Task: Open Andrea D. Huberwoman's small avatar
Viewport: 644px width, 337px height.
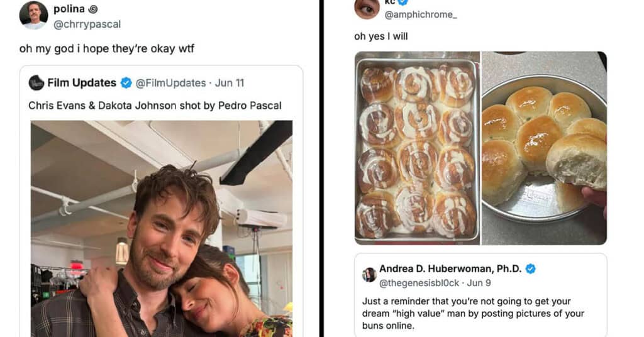Action: [x=369, y=275]
